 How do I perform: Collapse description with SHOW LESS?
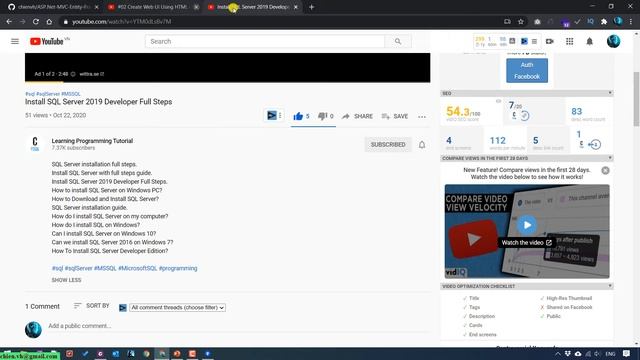(x=66, y=280)
